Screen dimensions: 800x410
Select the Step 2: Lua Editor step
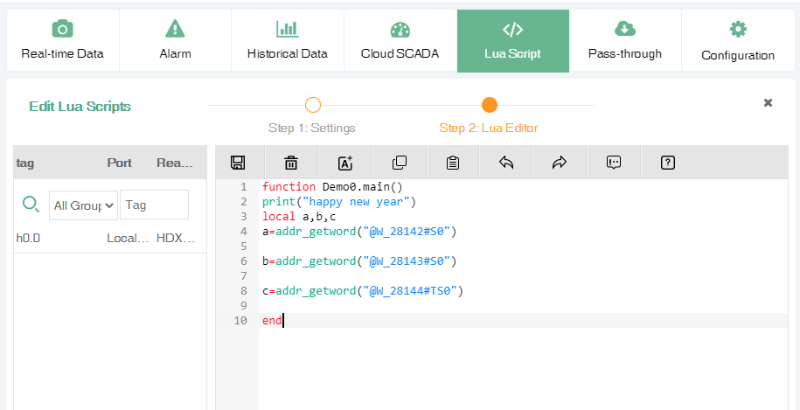[489, 105]
